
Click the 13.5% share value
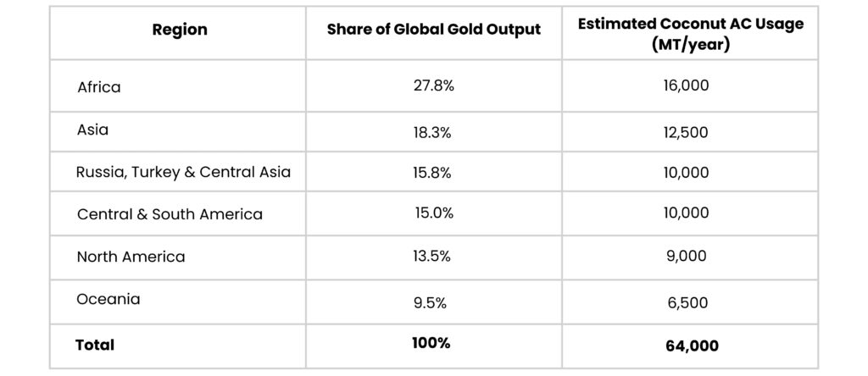click(434, 256)
